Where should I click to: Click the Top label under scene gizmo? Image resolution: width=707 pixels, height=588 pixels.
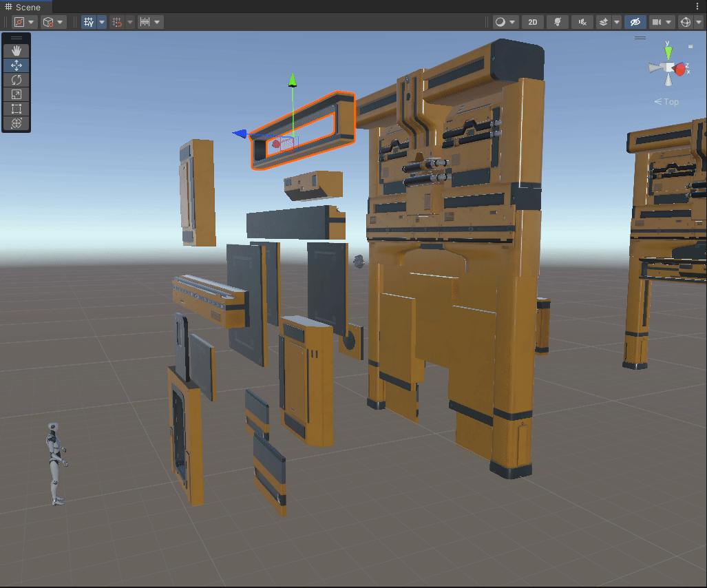click(x=666, y=101)
